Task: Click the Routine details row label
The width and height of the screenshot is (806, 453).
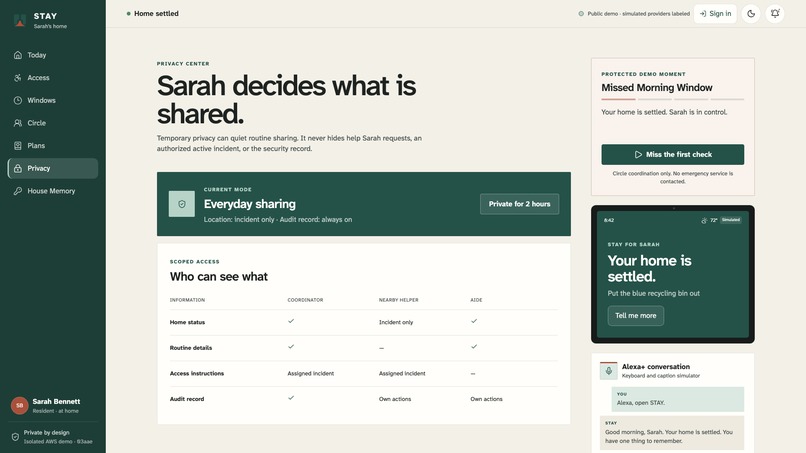Action: pyautogui.click(x=191, y=348)
